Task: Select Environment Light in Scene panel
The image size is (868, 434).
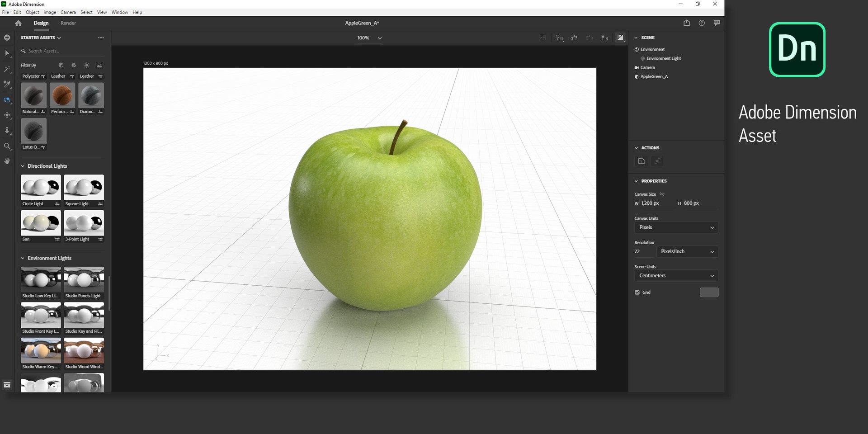Action: [663, 58]
